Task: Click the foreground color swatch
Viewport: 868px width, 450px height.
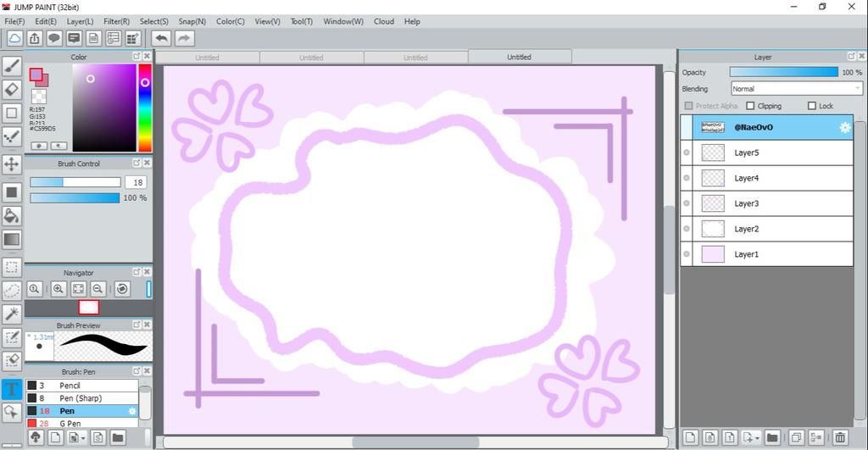Action: tap(36, 75)
